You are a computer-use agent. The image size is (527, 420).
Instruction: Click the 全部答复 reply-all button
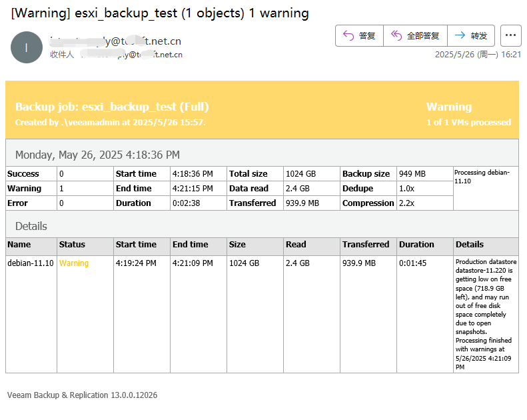coord(416,35)
